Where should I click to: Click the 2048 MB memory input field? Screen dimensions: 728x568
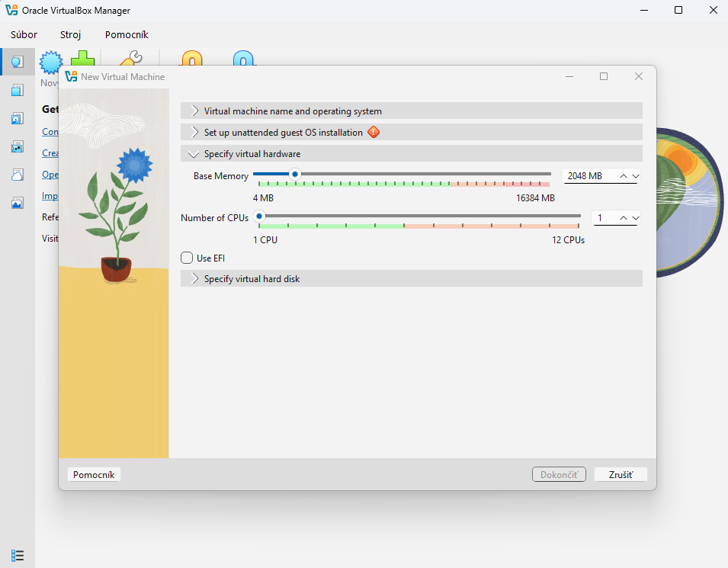click(588, 175)
